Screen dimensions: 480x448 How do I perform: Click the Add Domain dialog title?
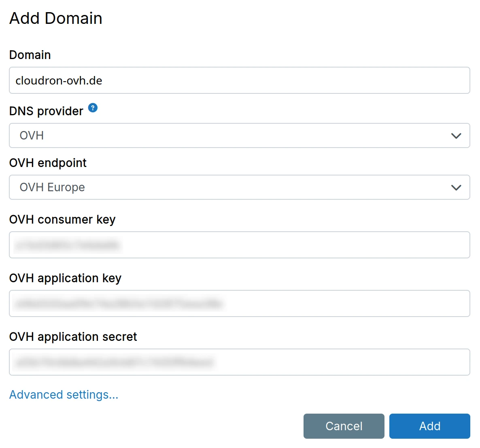tap(55, 18)
